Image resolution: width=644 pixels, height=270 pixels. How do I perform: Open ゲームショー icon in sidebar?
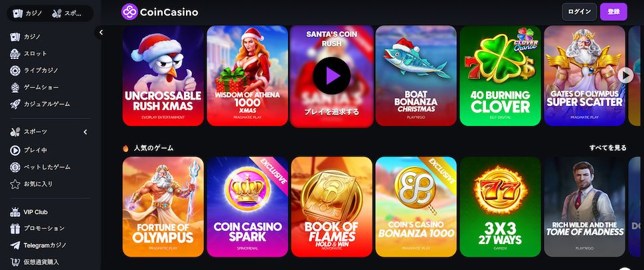pos(15,88)
